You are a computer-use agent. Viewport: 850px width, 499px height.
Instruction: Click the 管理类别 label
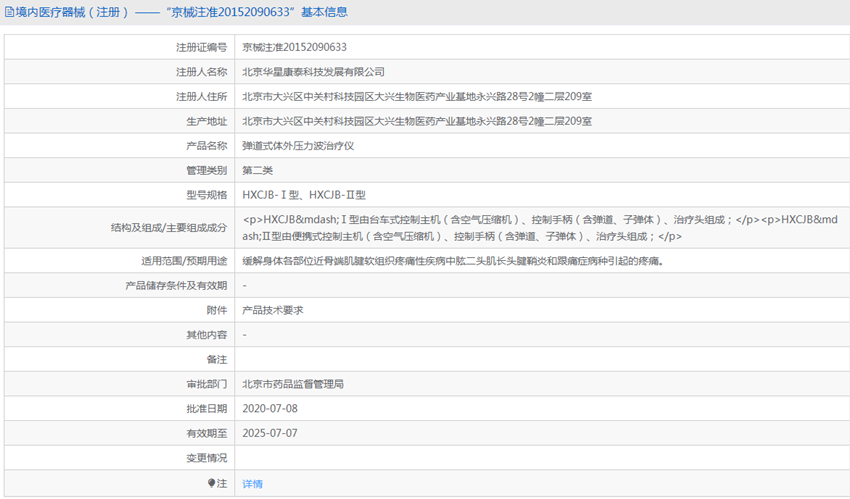[x=207, y=171]
